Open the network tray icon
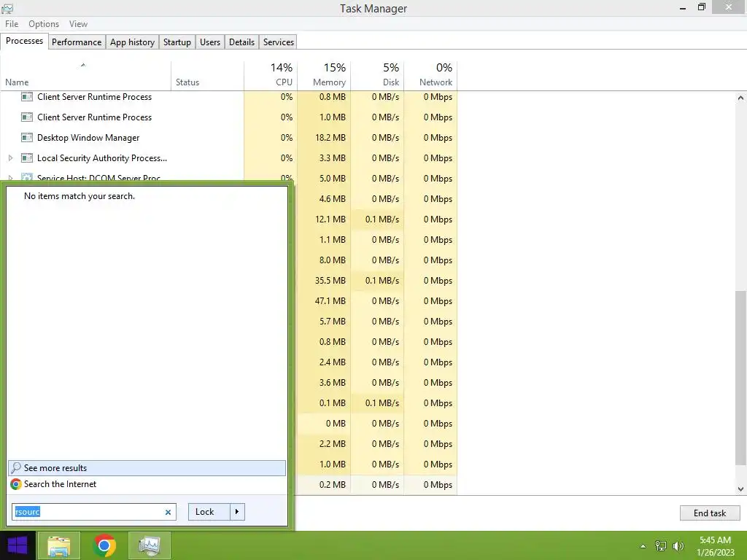The image size is (747, 560). pos(661,546)
